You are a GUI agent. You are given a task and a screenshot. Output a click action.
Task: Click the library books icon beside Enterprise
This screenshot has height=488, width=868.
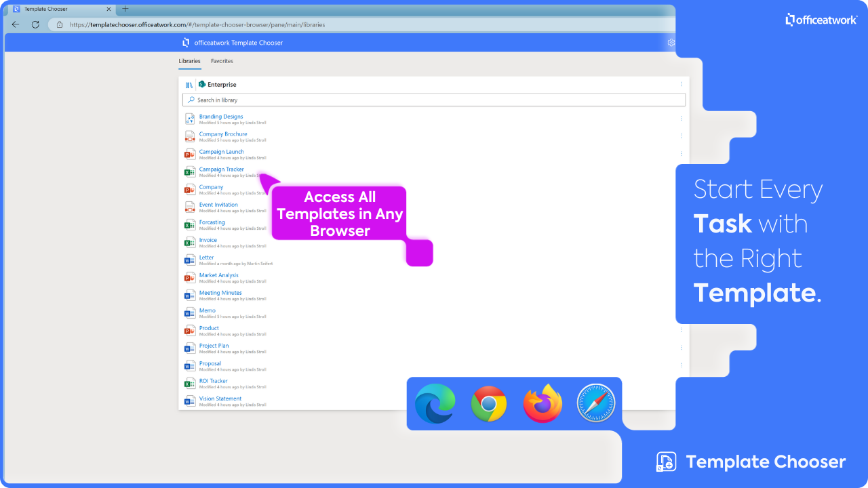[x=189, y=85]
